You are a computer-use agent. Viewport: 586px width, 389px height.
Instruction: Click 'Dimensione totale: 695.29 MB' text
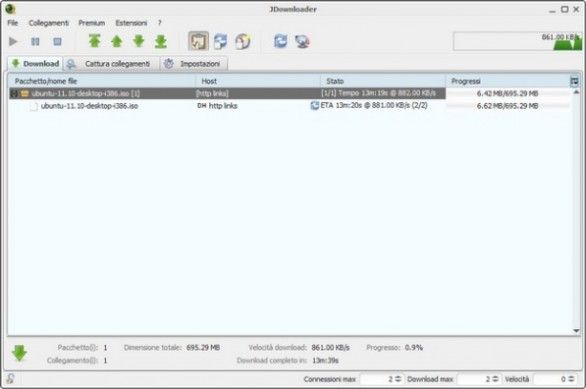click(172, 348)
